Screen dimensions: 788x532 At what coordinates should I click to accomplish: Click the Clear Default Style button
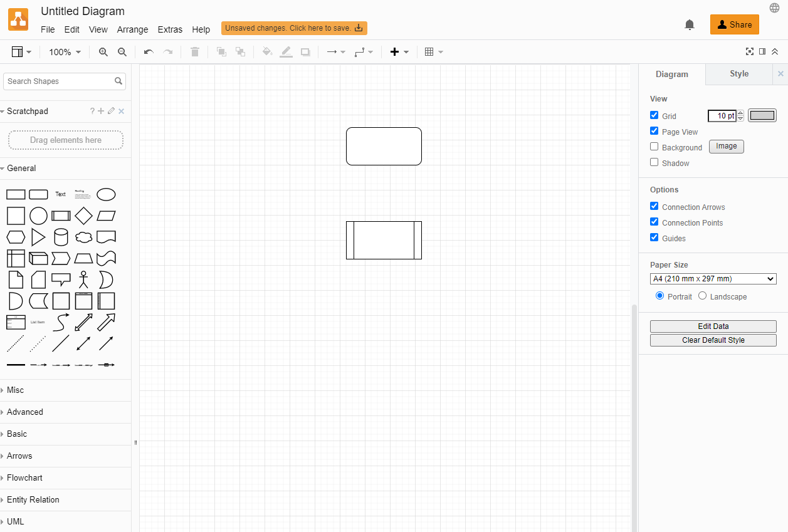(713, 340)
